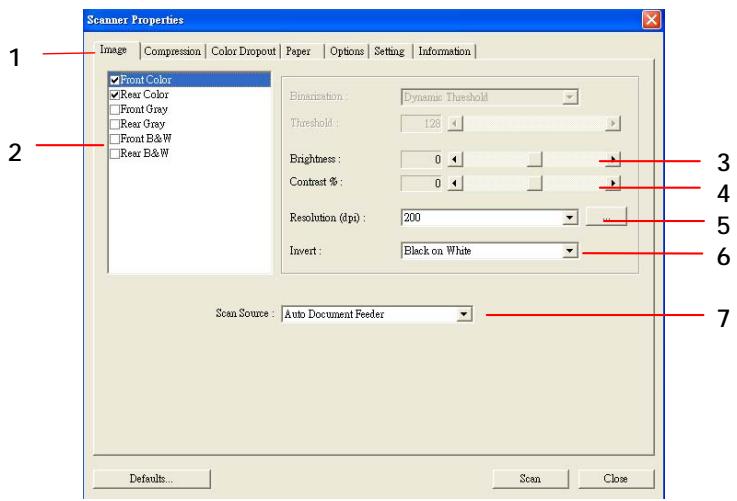Open the Information tab
Image resolution: width=737 pixels, height=501 pixels.
coord(445,51)
